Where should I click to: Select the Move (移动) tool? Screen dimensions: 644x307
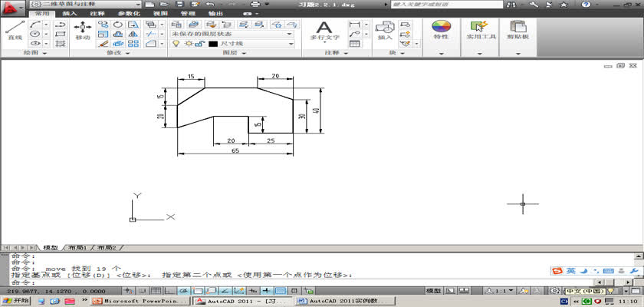click(x=83, y=30)
